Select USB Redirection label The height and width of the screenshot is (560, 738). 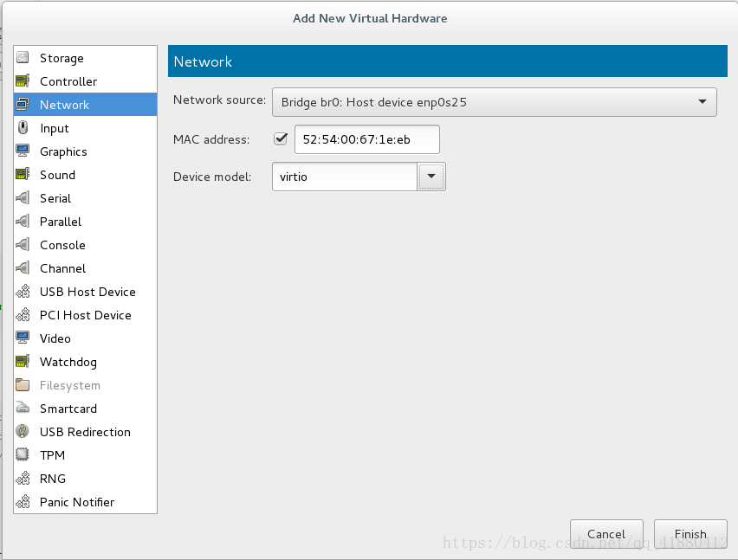point(85,432)
